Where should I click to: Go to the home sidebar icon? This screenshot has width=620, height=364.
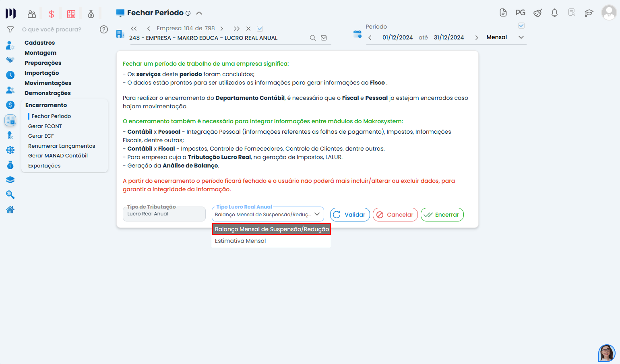pyautogui.click(x=10, y=209)
